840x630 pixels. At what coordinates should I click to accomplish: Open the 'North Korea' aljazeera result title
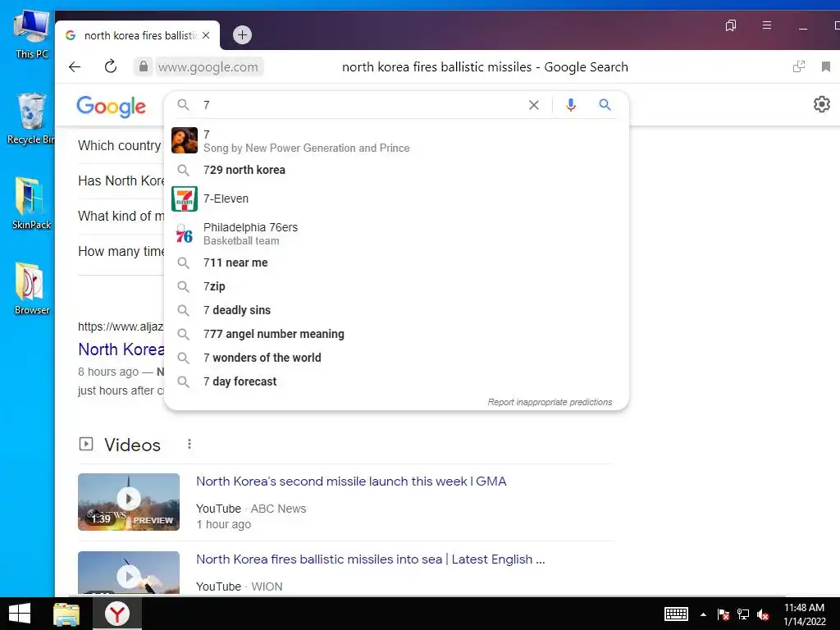[x=121, y=349]
